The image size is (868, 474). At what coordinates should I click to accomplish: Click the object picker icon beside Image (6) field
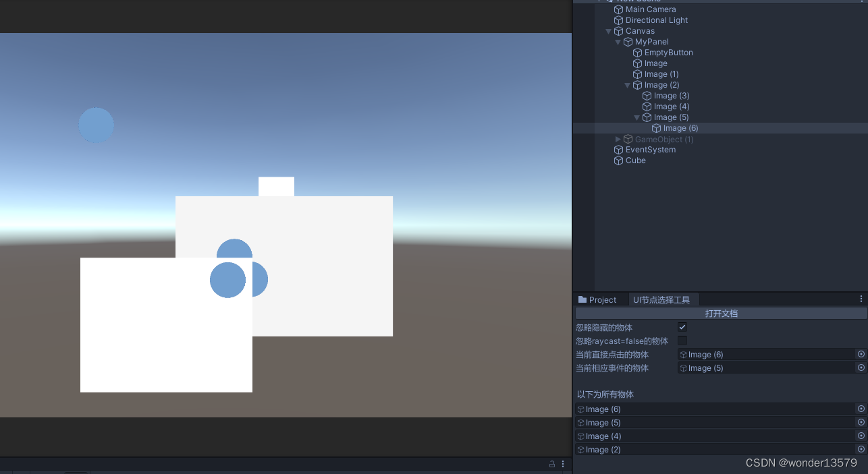point(861,354)
